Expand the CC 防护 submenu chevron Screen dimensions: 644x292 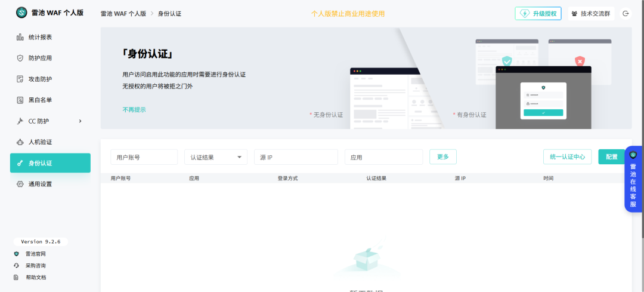pos(80,121)
